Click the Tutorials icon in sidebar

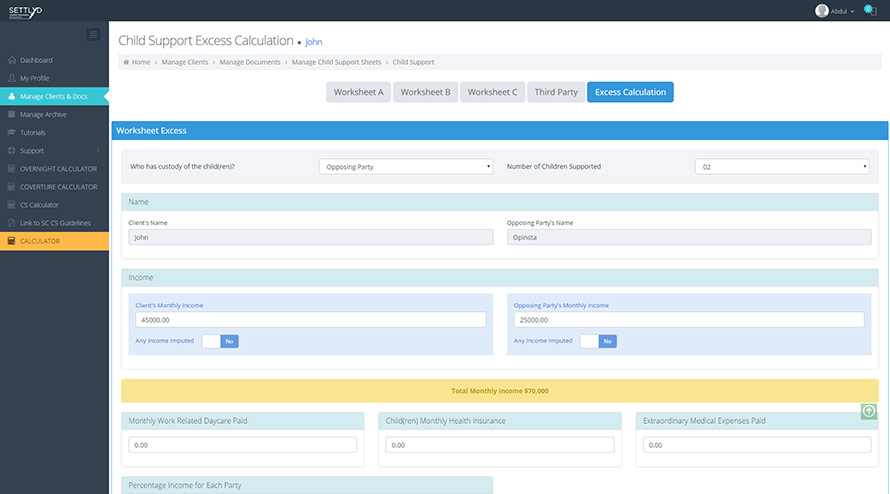pos(12,133)
